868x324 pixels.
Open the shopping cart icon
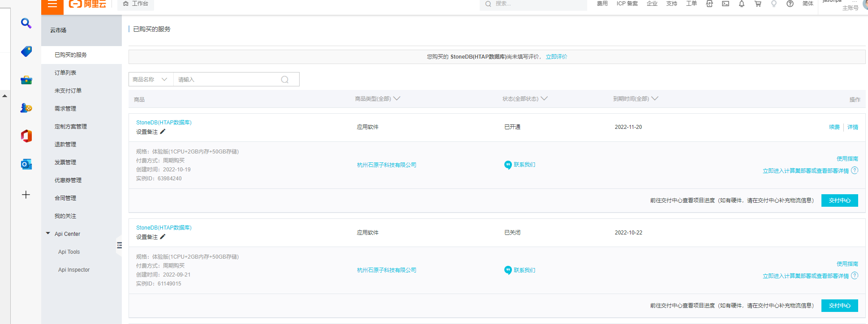pyautogui.click(x=758, y=4)
